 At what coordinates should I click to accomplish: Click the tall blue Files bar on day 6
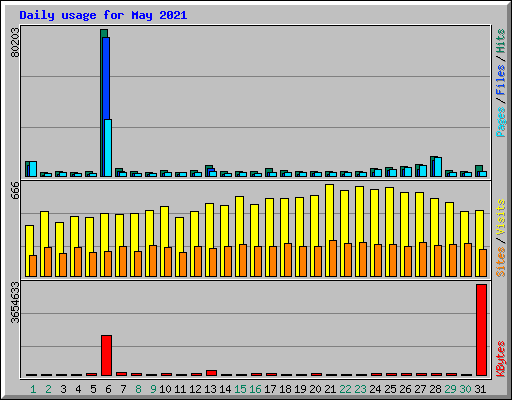pos(106,78)
